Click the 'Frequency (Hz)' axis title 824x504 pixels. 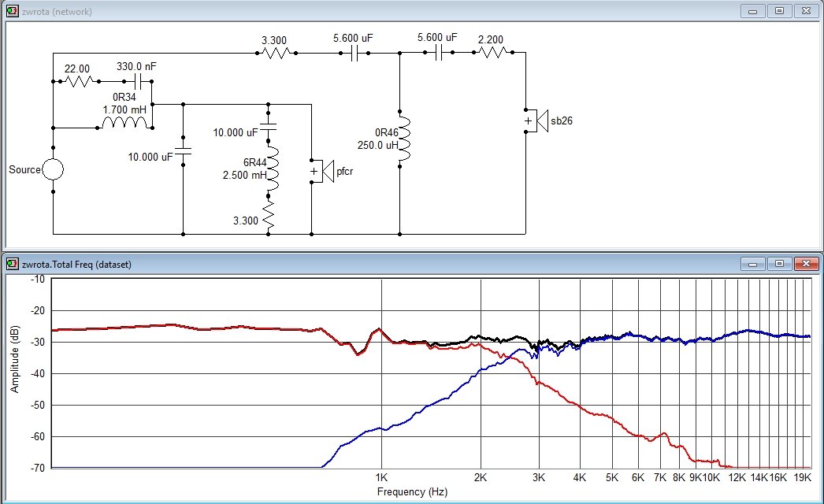coord(412,492)
